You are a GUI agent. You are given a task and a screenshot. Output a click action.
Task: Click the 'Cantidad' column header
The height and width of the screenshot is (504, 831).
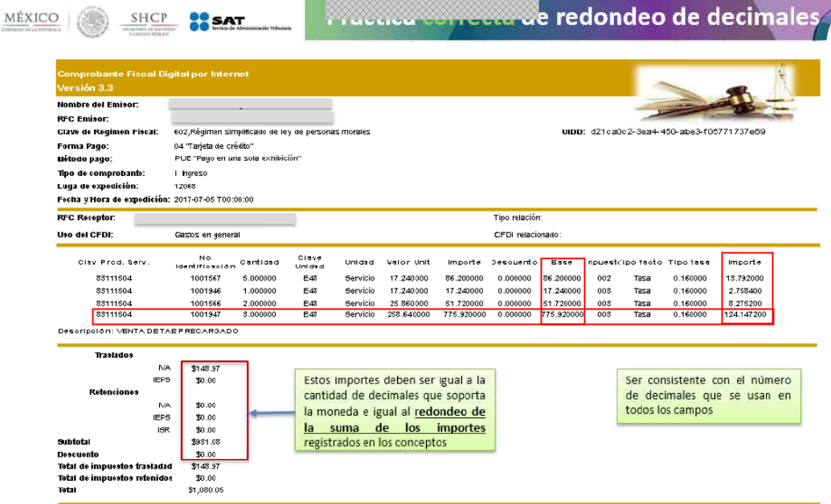click(x=259, y=262)
